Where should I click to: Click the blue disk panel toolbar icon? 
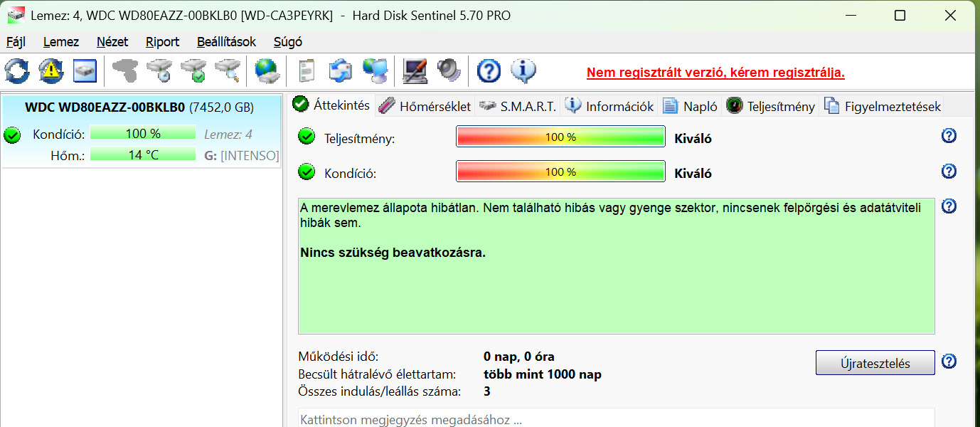[85, 70]
